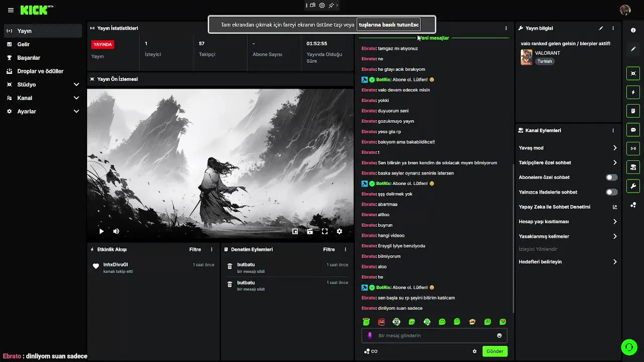Toggle the chat bubble panel icon in right rail

(633, 130)
